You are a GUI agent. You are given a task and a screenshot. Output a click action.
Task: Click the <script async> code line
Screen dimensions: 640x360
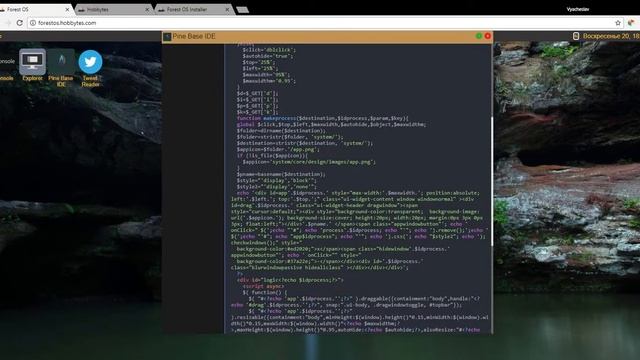(x=263, y=286)
